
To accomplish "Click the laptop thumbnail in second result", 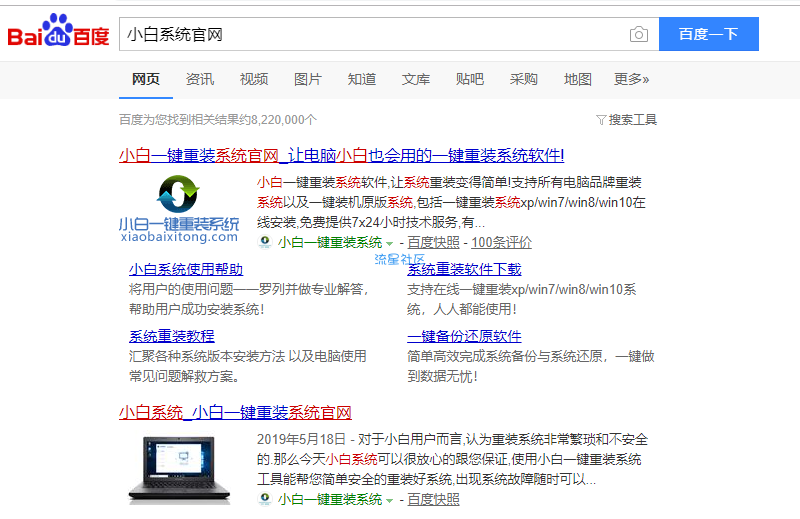I will coord(179,469).
